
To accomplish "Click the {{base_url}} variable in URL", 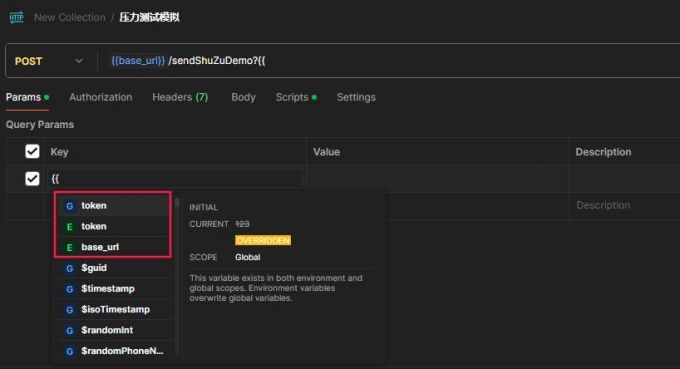I will point(138,61).
